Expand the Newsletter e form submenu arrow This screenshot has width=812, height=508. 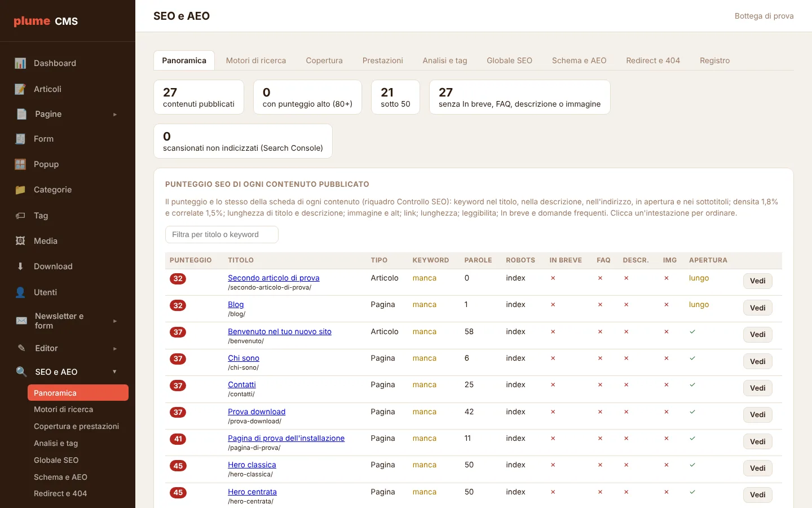(115, 321)
